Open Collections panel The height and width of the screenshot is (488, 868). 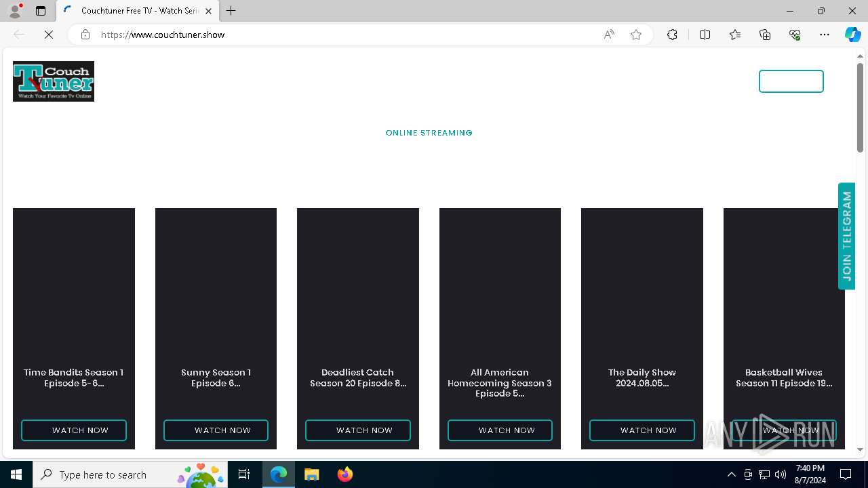click(x=765, y=35)
